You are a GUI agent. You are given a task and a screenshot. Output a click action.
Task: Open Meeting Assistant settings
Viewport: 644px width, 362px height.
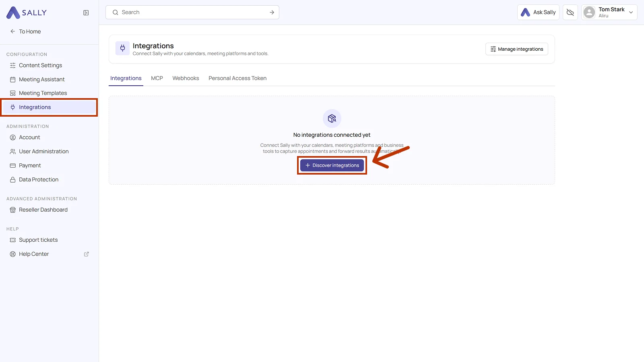tap(49, 79)
